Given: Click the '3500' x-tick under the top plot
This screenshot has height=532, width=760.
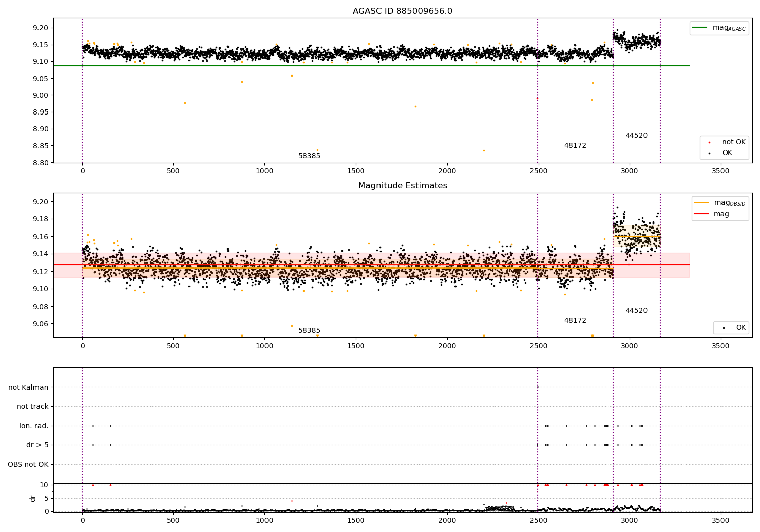Looking at the screenshot, I should [x=721, y=171].
